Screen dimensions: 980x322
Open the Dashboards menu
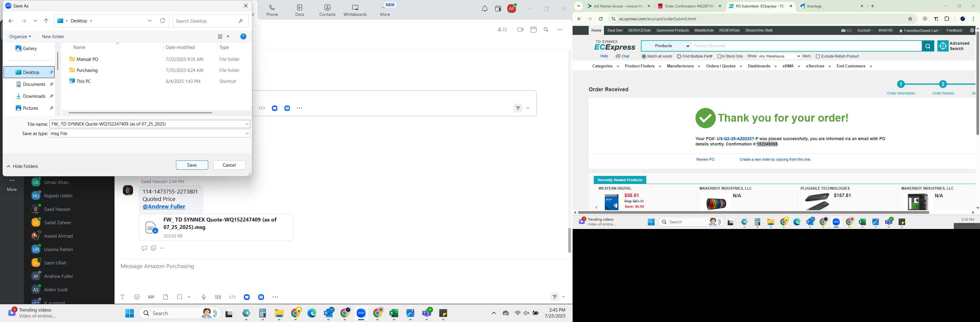coord(762,66)
